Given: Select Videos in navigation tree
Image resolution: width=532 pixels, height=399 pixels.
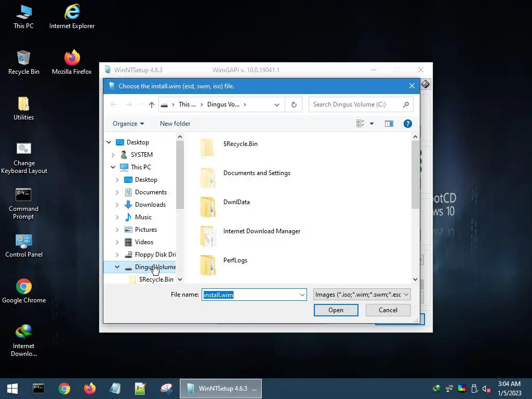Looking at the screenshot, I should tap(144, 242).
